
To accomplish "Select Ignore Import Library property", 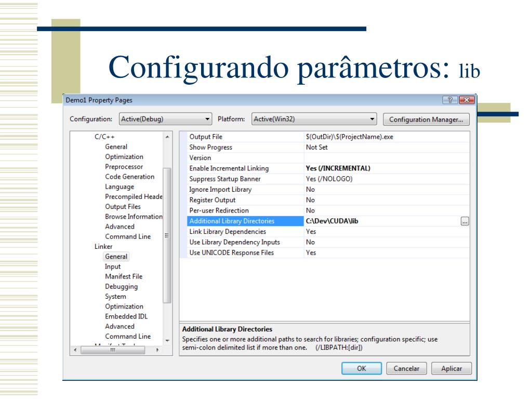I will click(x=220, y=189).
